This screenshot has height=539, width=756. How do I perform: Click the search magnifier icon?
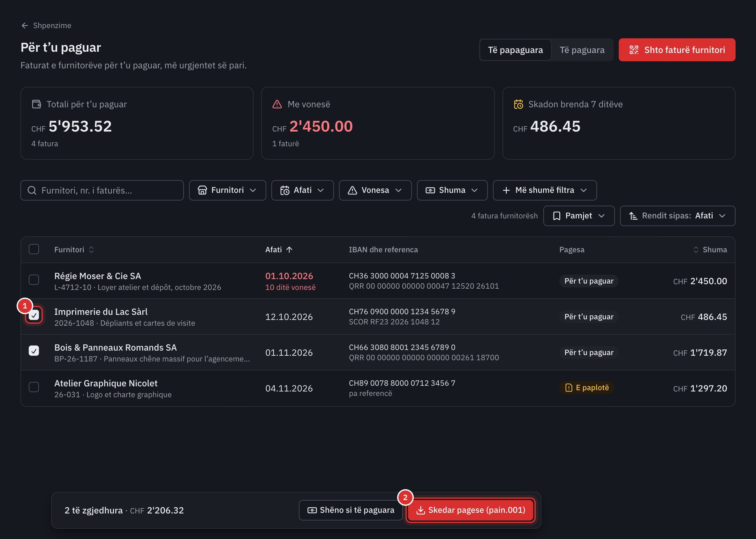(x=32, y=190)
